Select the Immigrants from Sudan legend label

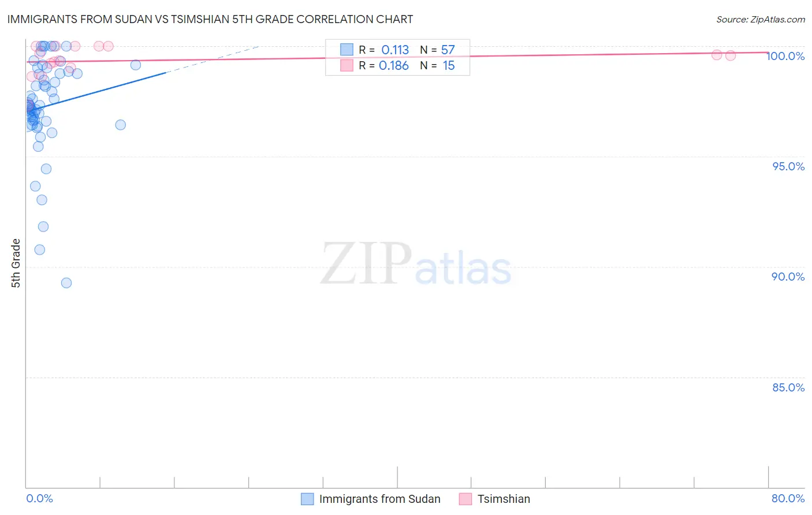[x=379, y=499]
